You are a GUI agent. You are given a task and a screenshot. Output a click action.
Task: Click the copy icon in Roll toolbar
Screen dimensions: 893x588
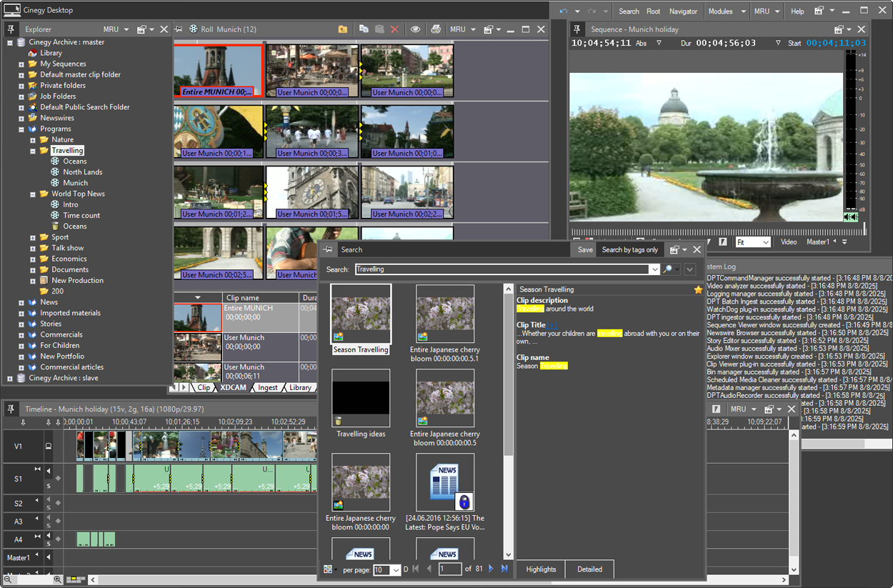[x=364, y=29]
